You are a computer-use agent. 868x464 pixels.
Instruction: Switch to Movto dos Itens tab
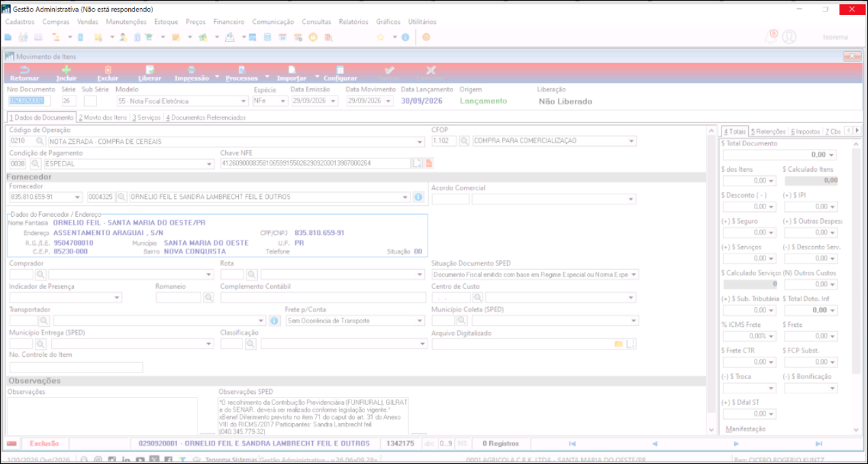click(102, 118)
